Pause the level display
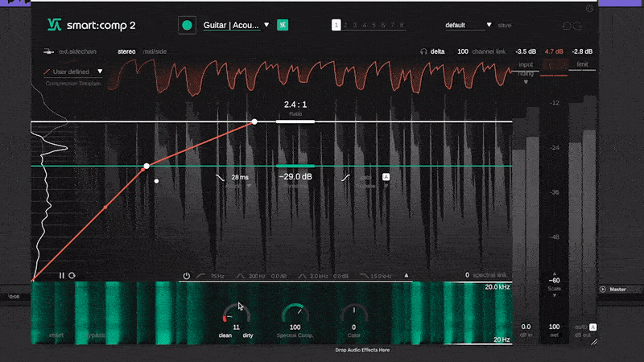 (62, 275)
